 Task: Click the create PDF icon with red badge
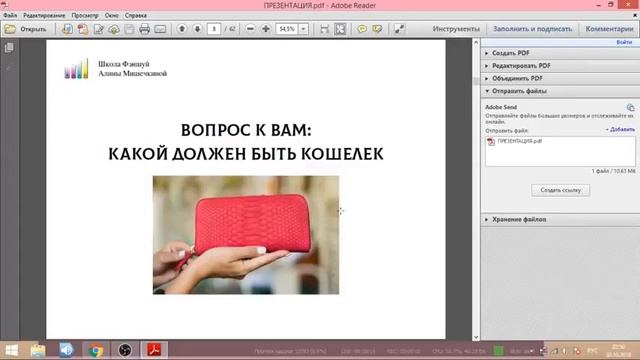(83, 29)
